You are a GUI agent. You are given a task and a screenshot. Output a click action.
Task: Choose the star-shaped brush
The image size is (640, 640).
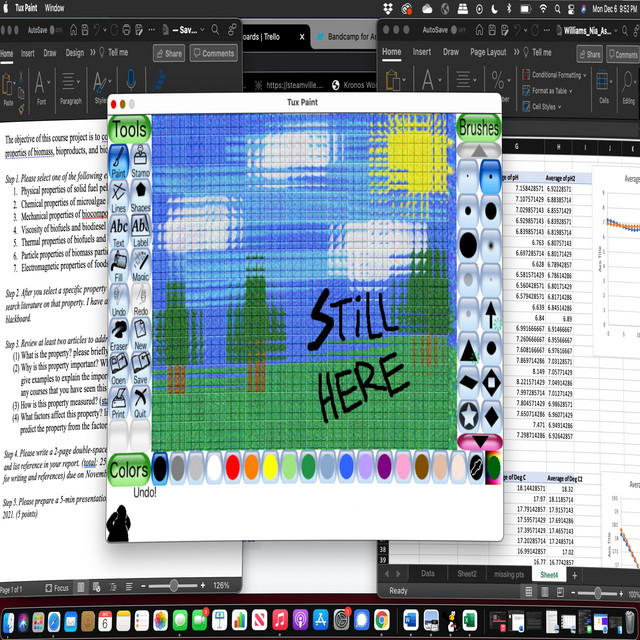[468, 413]
